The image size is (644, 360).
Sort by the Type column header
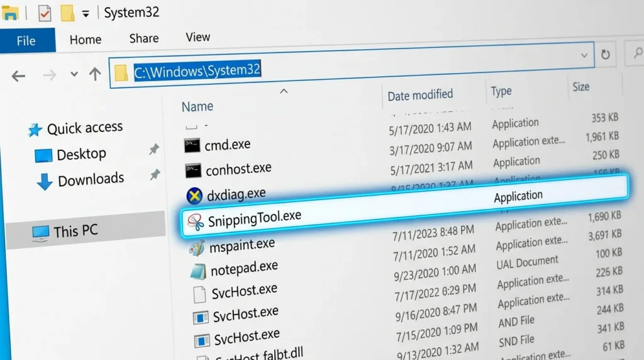coord(501,91)
